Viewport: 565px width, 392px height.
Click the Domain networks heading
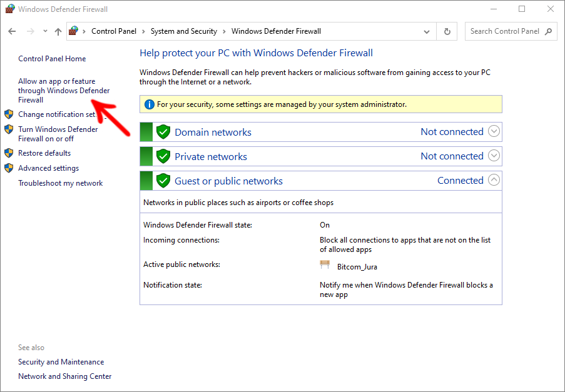click(213, 132)
